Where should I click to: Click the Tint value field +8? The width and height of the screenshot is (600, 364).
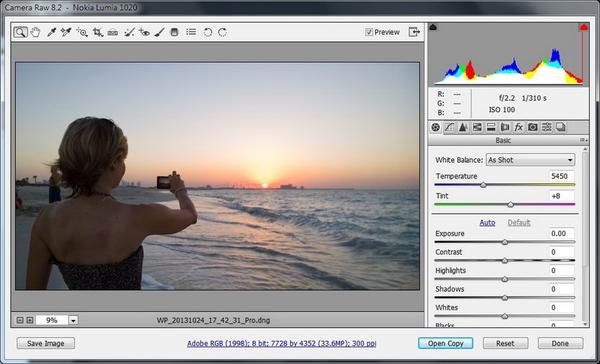pyautogui.click(x=561, y=196)
